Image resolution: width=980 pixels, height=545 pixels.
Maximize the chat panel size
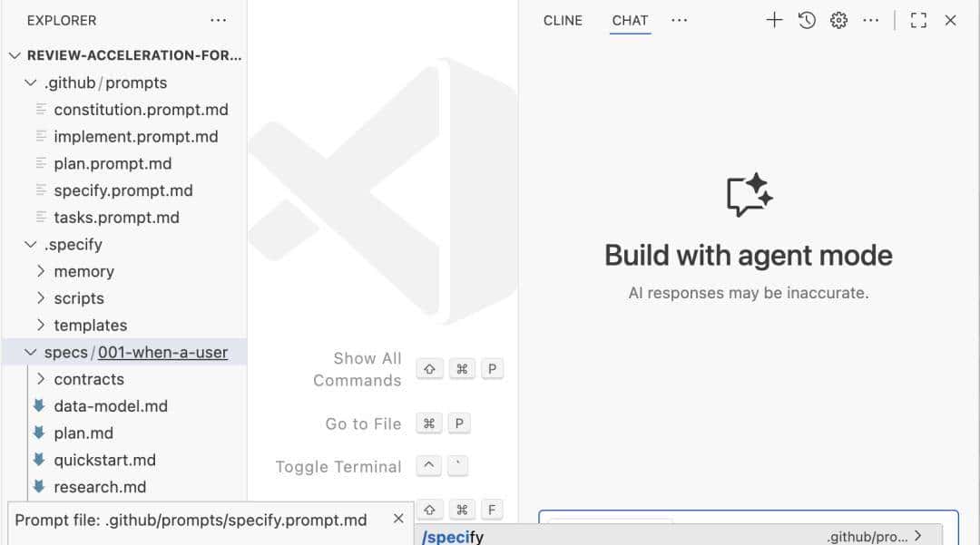pos(918,20)
